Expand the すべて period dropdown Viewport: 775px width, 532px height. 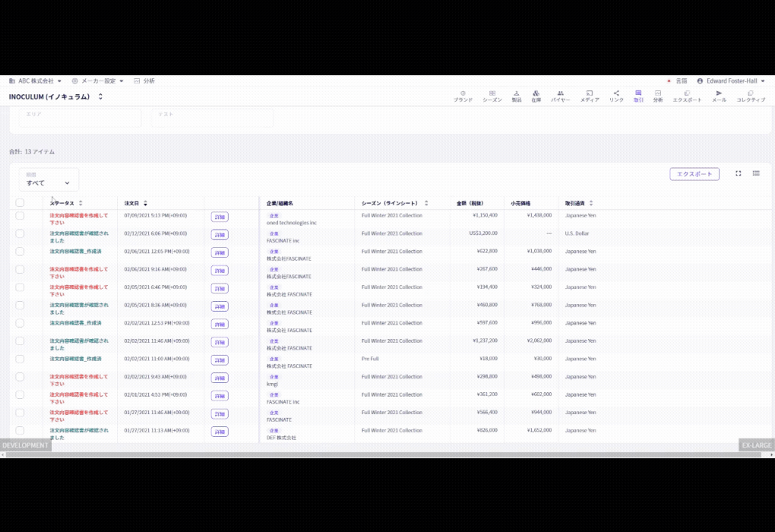click(49, 179)
